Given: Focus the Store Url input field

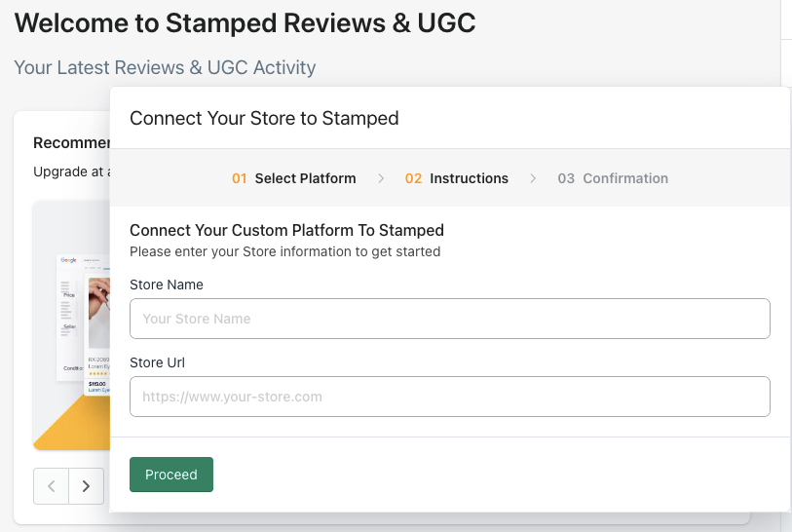Looking at the screenshot, I should tap(449, 397).
